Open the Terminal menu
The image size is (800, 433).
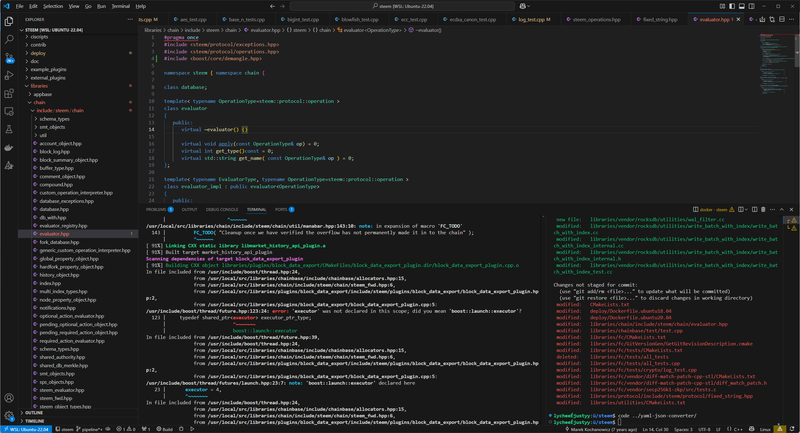(x=120, y=6)
